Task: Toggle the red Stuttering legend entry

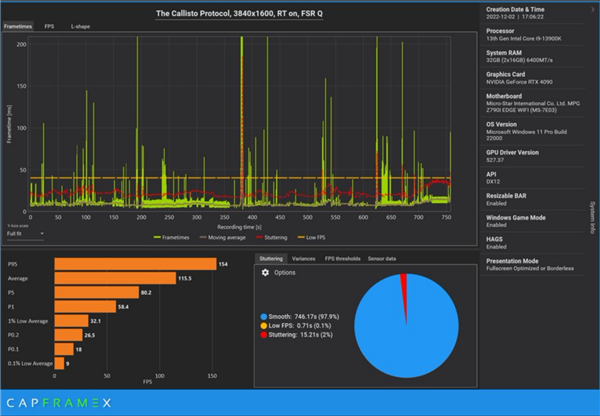Action: (271, 238)
